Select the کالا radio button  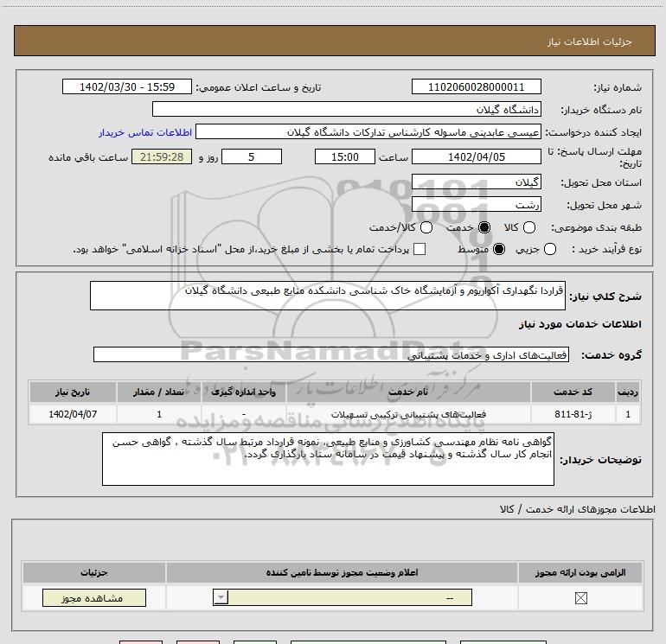528,227
